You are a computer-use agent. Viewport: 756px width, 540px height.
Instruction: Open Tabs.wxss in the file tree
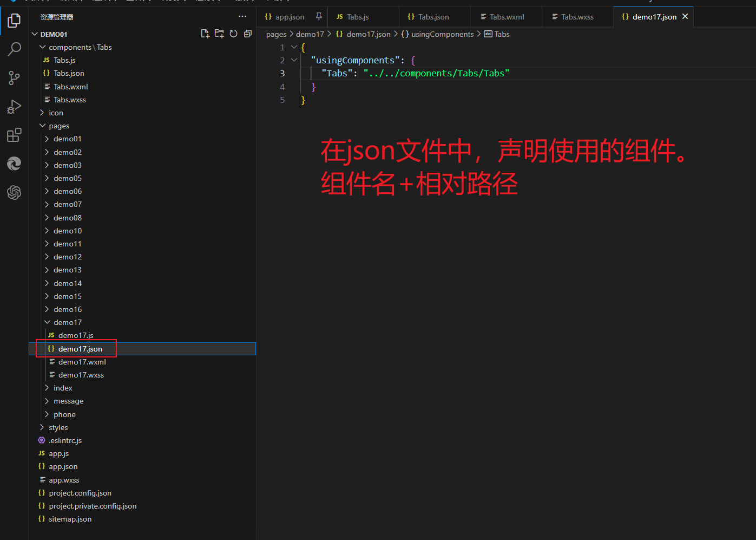coord(142,100)
